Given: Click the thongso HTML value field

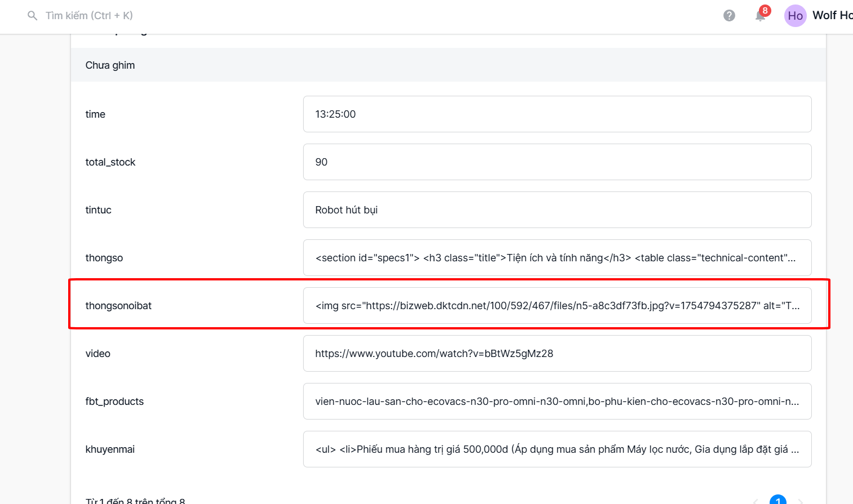Looking at the screenshot, I should coord(557,258).
